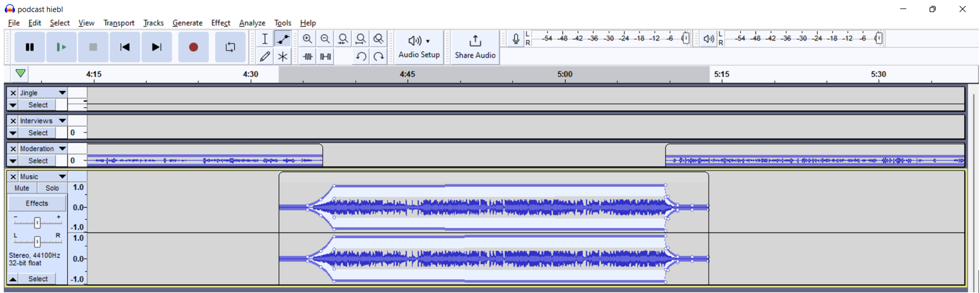Click Select on the Moderation track
Screen dimensions: 980x293
point(38,161)
